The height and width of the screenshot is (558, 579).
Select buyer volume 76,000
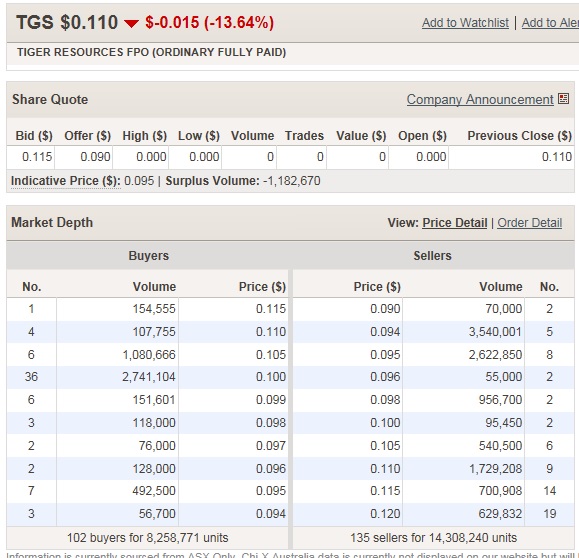(x=157, y=445)
